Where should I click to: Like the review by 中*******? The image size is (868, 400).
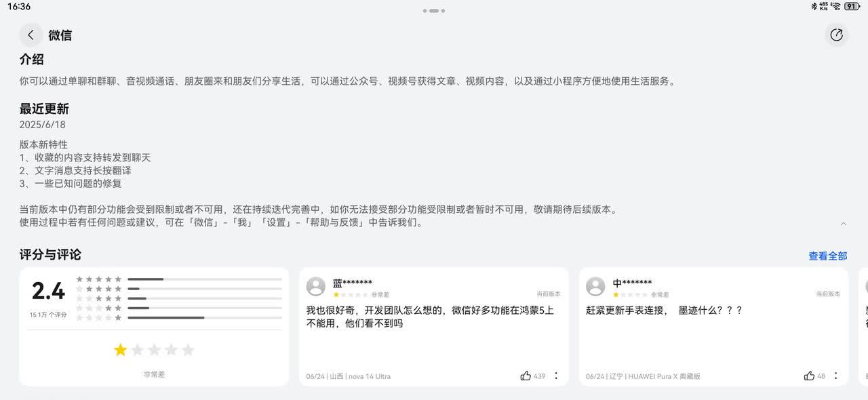click(809, 376)
